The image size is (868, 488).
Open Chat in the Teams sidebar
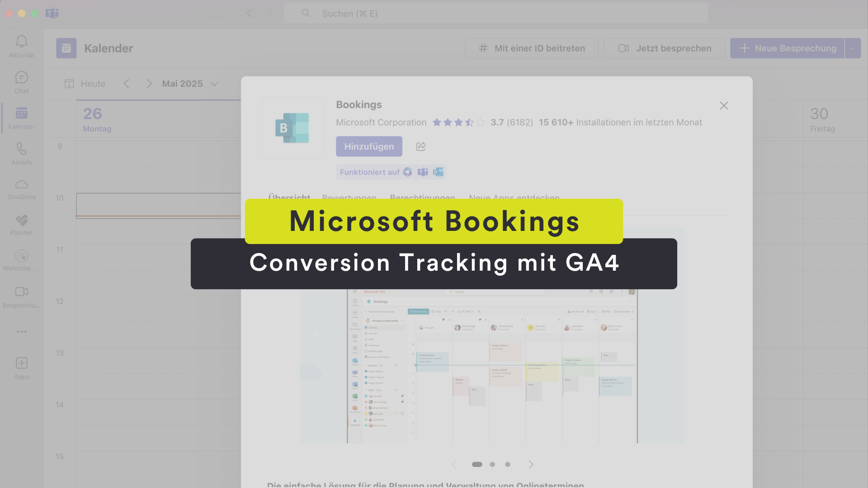[x=22, y=83]
